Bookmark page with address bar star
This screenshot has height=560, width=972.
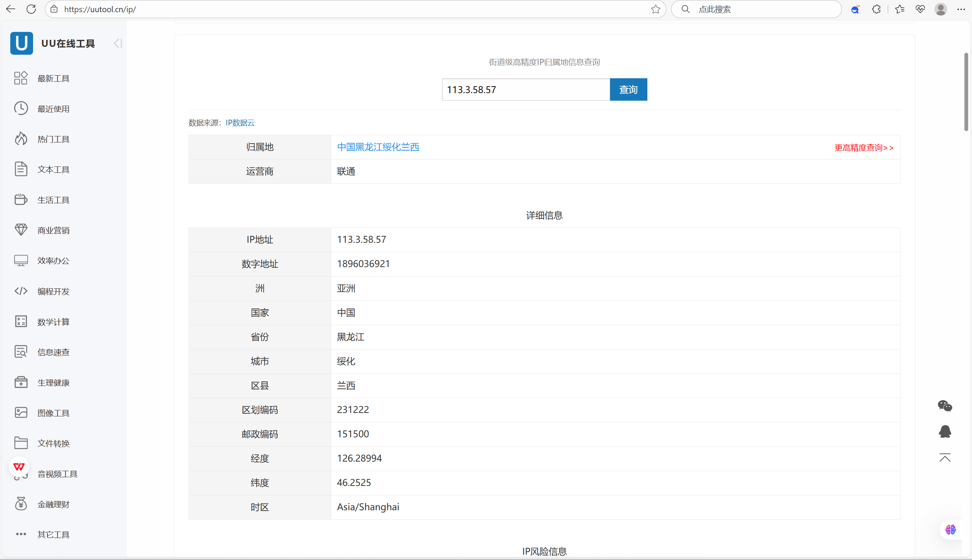click(x=656, y=9)
